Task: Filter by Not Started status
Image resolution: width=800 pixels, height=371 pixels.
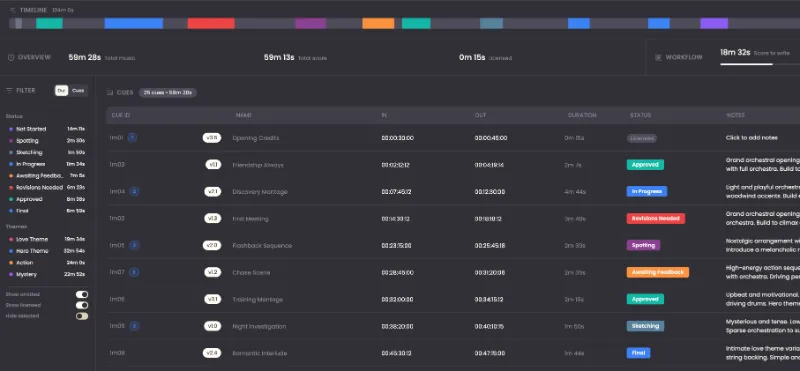Action: 46,129
